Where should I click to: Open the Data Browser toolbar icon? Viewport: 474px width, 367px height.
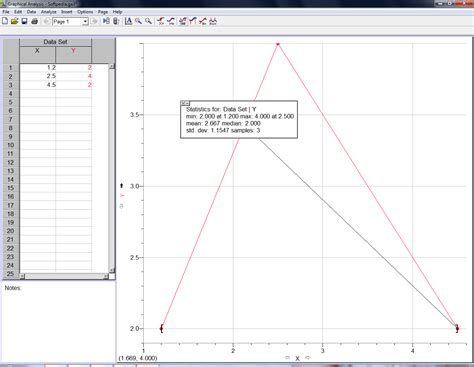coord(106,21)
